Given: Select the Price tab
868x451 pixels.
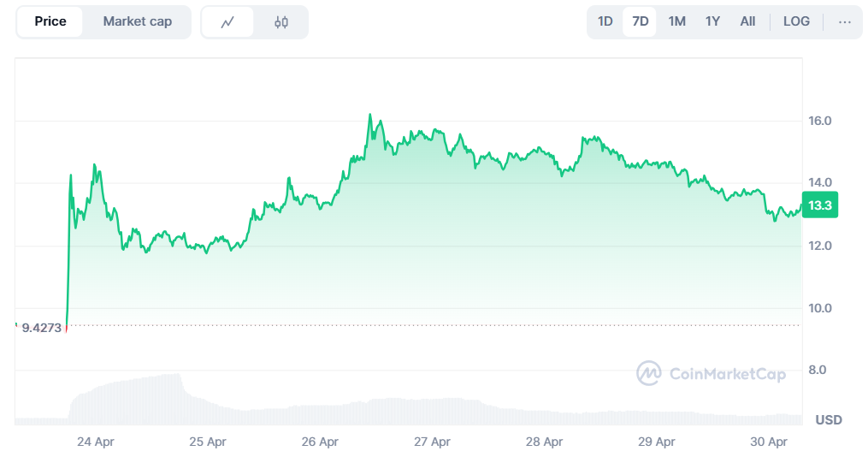Looking at the screenshot, I should click(50, 22).
